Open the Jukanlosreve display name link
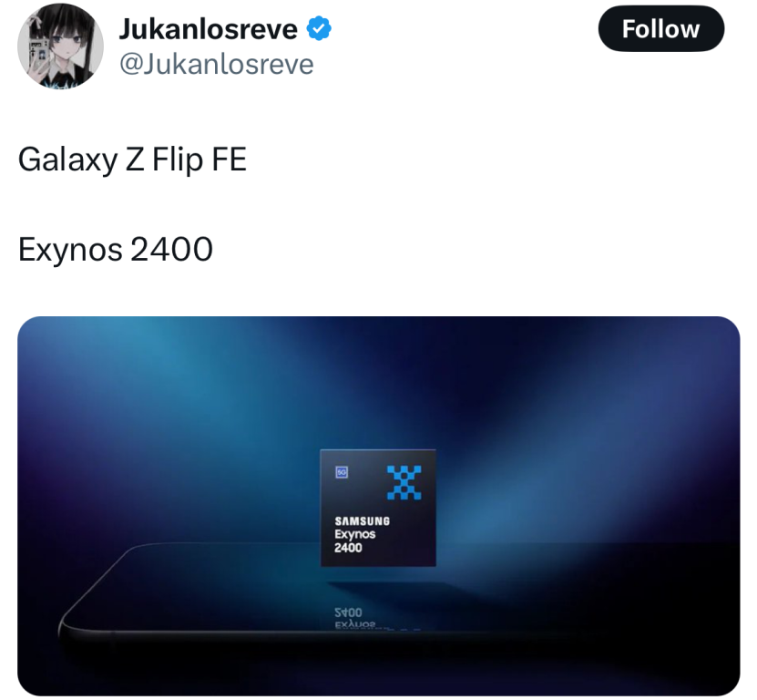Image resolution: width=757 pixels, height=700 pixels. pyautogui.click(x=208, y=29)
